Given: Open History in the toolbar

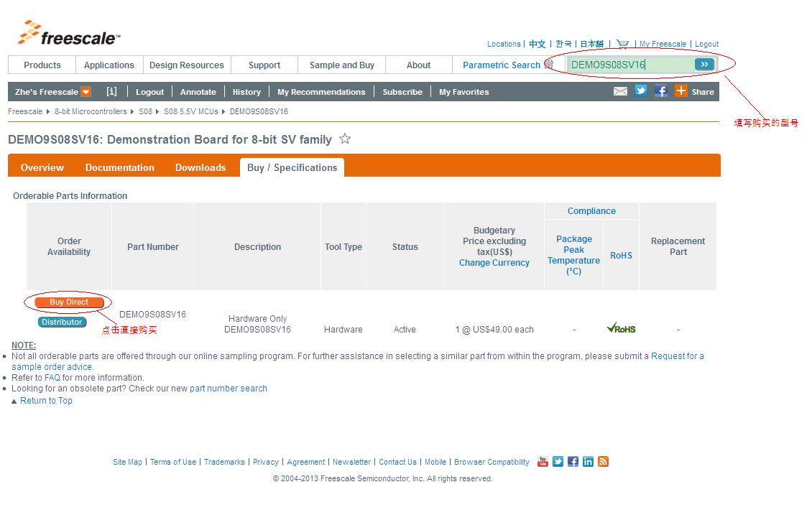Looking at the screenshot, I should click(246, 92).
